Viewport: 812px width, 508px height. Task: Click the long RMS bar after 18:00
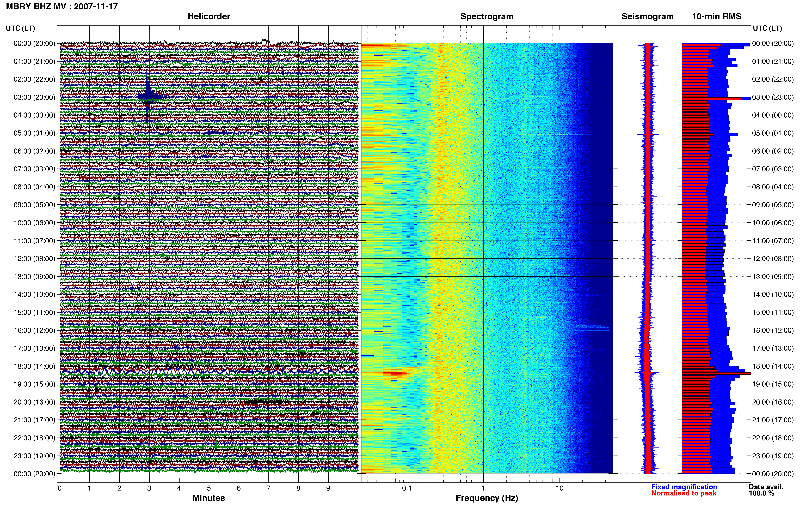pyautogui.click(x=716, y=374)
